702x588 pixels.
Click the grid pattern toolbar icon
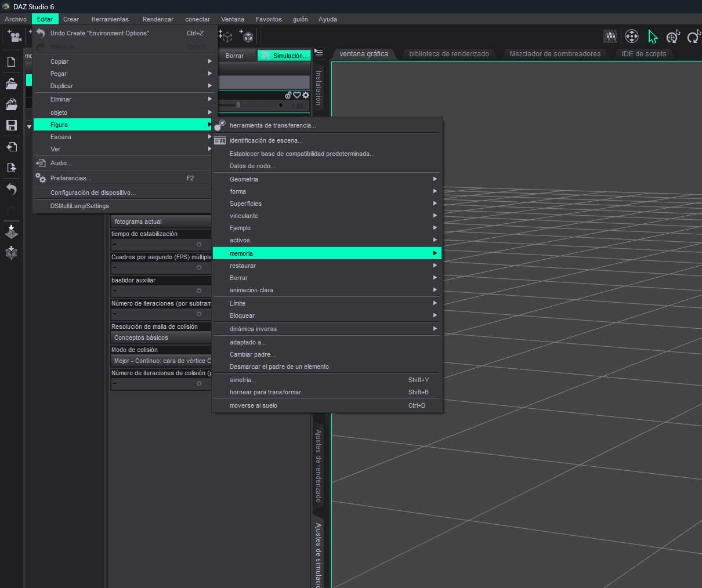click(x=610, y=36)
